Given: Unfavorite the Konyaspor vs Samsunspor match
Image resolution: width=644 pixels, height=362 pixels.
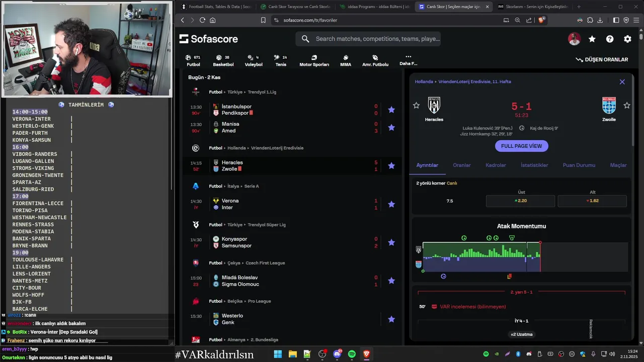Looking at the screenshot, I should (x=391, y=242).
